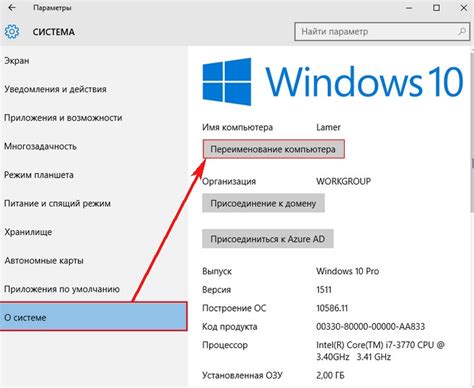Maximize the Параметры window

pos(436,8)
